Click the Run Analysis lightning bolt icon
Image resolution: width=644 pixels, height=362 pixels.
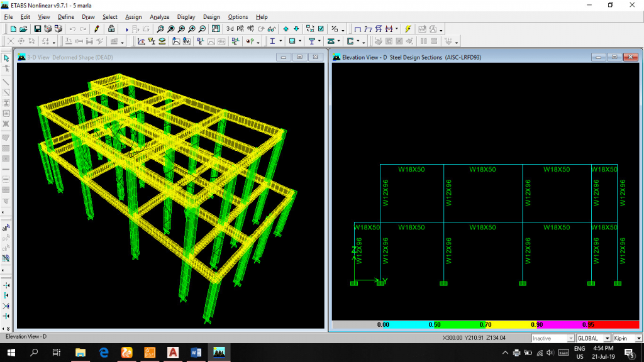(x=408, y=29)
